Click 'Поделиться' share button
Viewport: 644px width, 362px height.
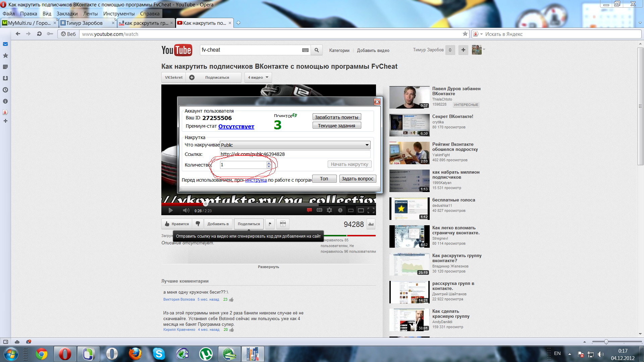click(x=249, y=224)
